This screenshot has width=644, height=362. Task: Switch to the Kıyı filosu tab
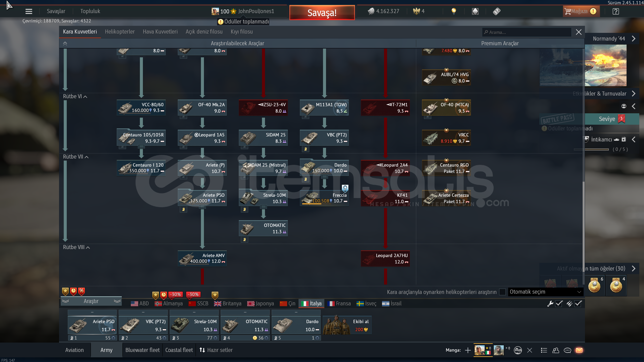(242, 32)
